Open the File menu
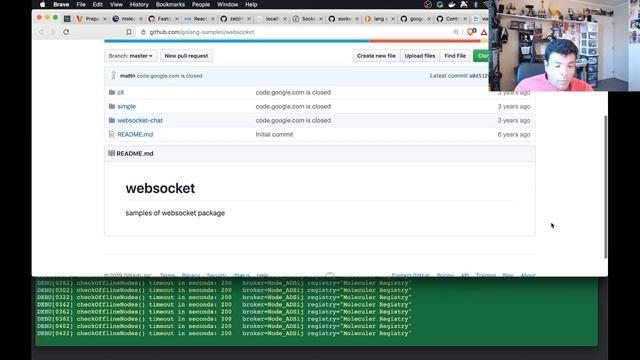 coord(81,4)
